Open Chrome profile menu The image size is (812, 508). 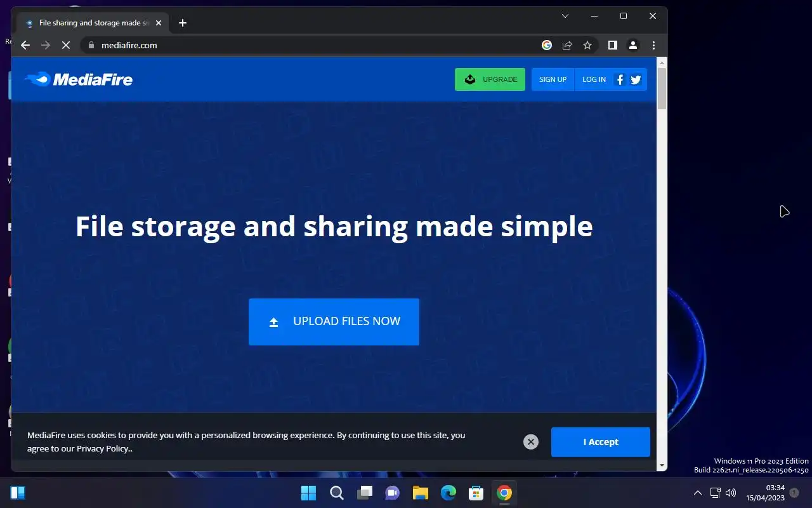coord(632,45)
